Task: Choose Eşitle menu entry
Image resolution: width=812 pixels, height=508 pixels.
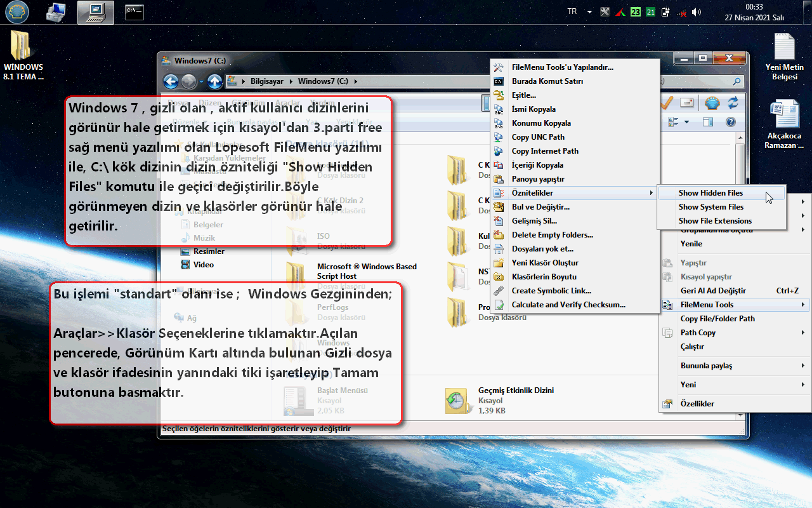Action: click(574, 95)
